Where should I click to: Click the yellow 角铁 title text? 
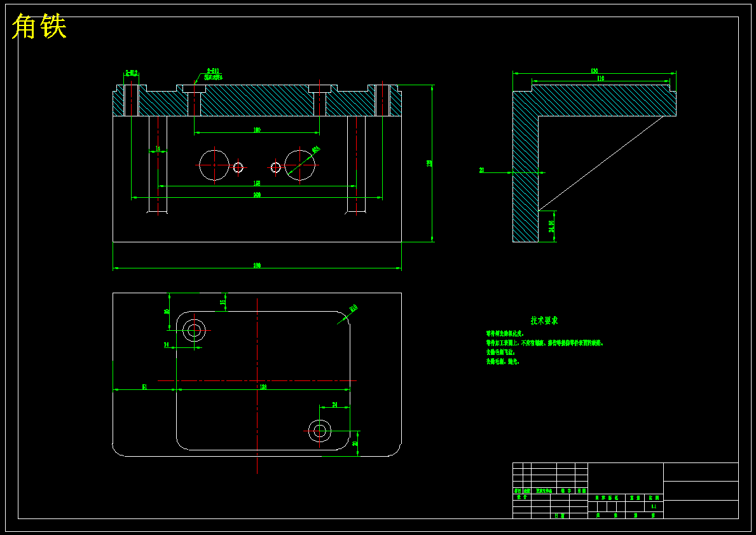pos(39,27)
